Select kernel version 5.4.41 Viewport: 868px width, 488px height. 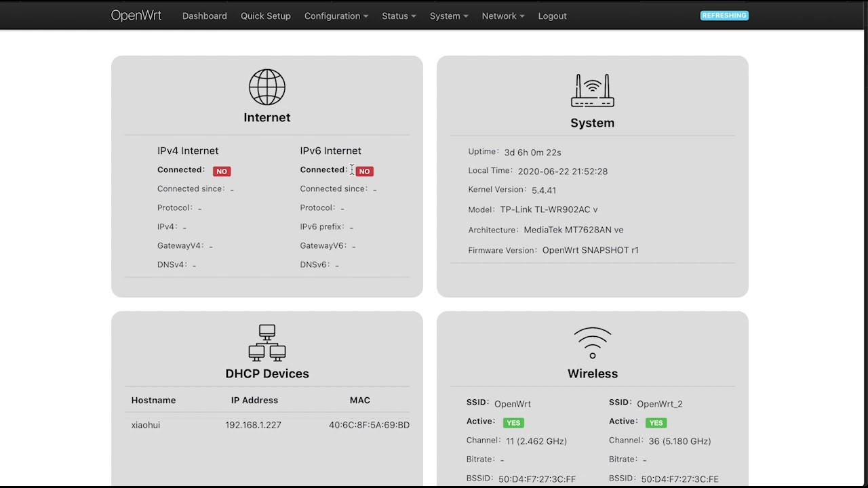point(544,190)
